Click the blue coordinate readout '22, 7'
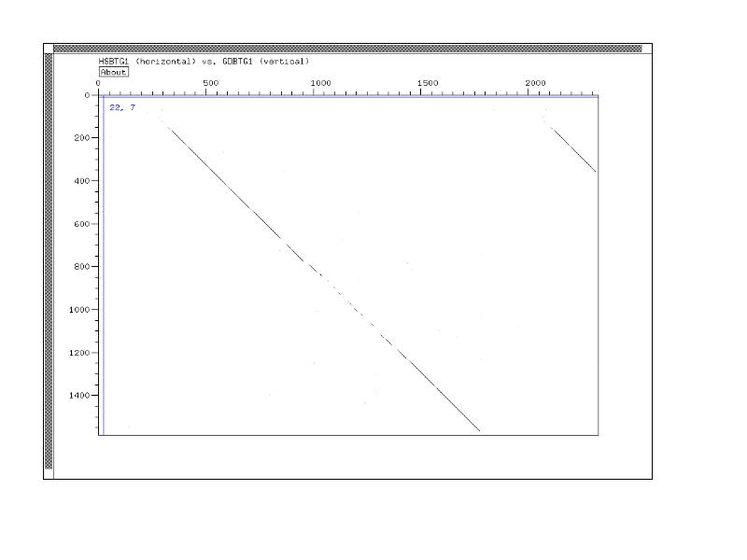 122,107
